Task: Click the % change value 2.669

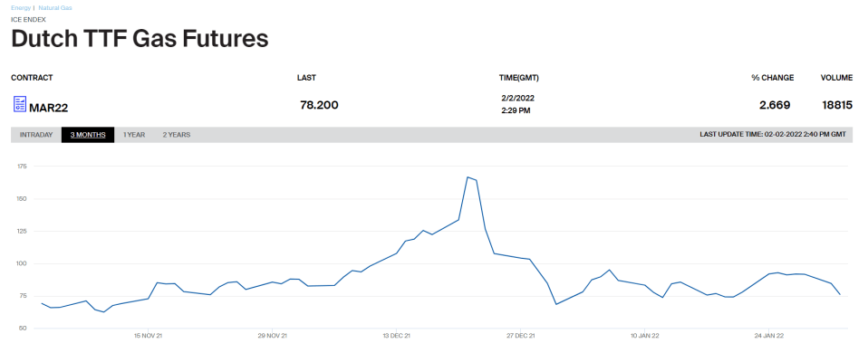Action: click(775, 105)
